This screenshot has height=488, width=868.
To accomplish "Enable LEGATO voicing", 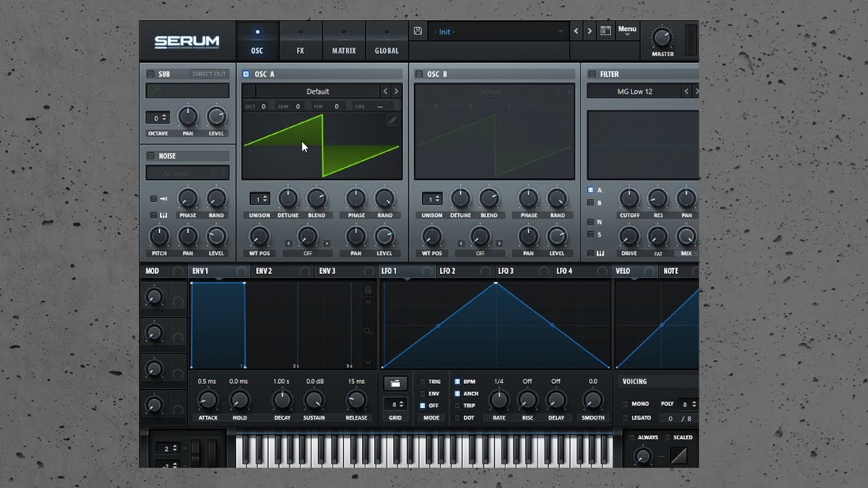I will point(625,418).
